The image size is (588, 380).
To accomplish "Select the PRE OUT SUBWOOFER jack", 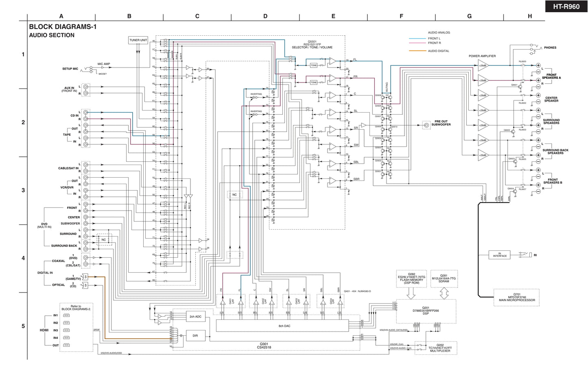I will tap(426, 125).
